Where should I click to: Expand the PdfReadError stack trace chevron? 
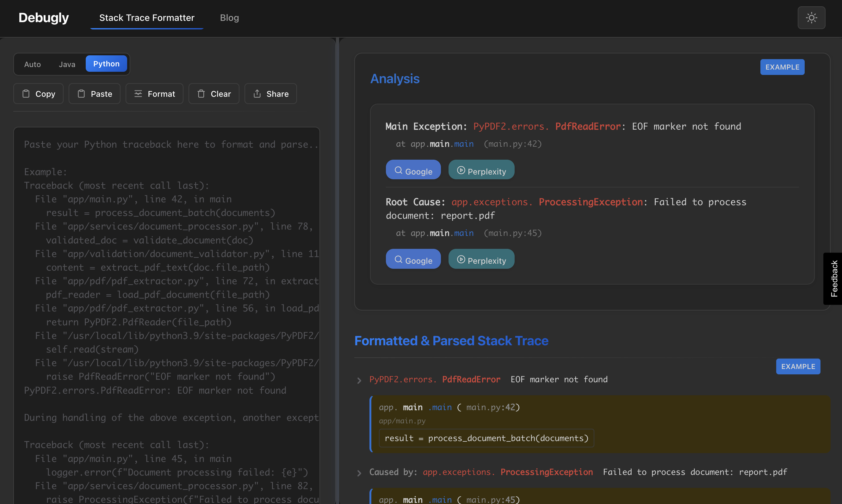359,380
